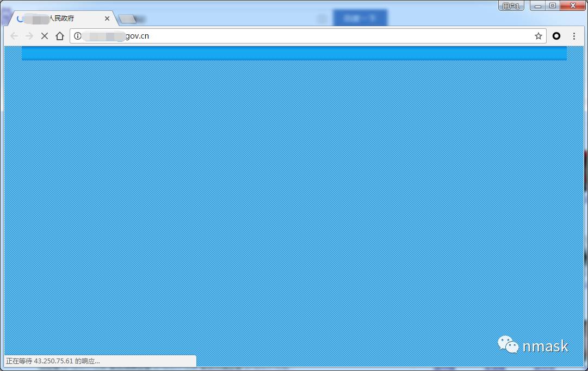The image size is (588, 371).
Task: Click the tab loading spinner
Action: (21, 18)
